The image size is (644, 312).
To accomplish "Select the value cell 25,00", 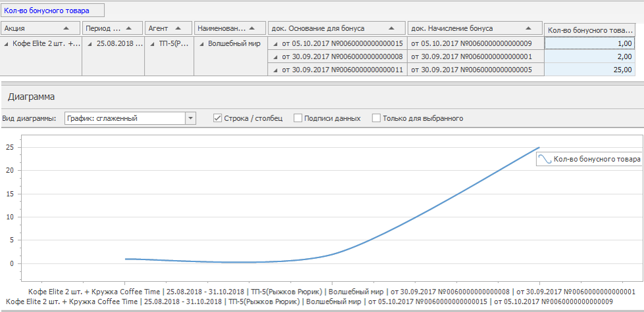I will point(590,69).
